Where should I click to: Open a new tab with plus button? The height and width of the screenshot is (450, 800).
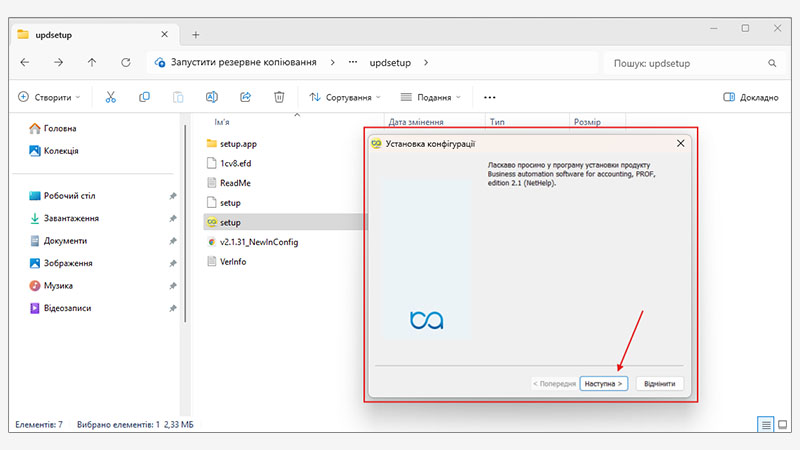point(196,34)
